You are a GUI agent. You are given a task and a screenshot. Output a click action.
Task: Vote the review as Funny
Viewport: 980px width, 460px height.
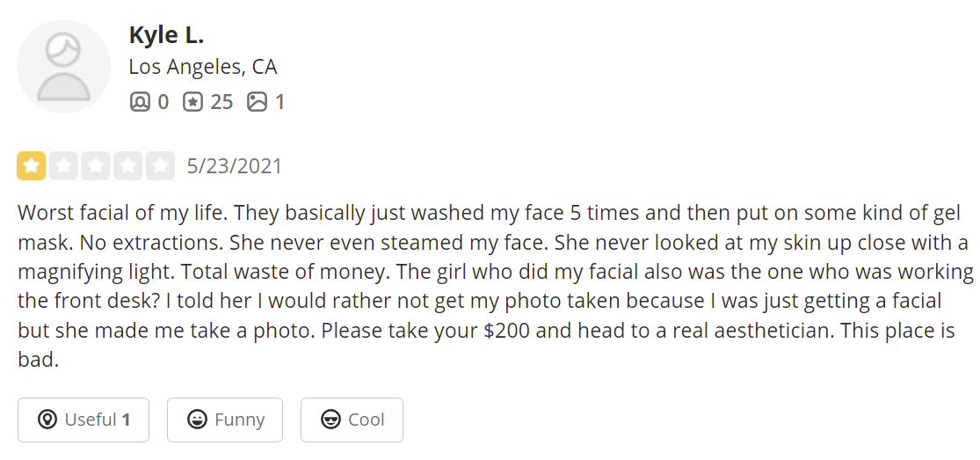tap(225, 420)
